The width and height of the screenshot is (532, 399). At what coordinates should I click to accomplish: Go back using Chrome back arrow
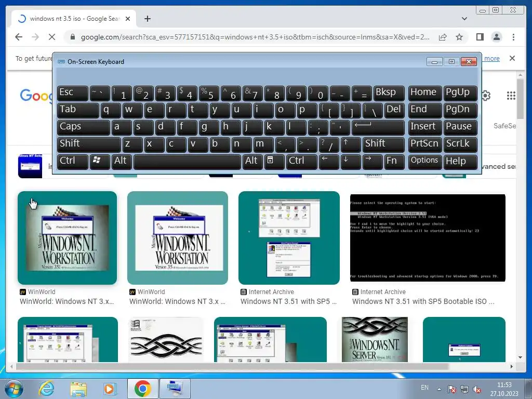tap(19, 37)
